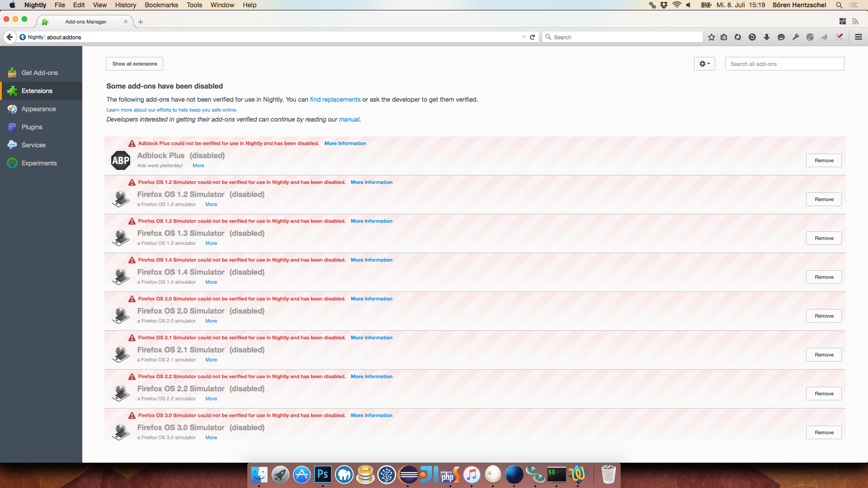Expand the URL bar history dropdown
This screenshot has width=868, height=488.
pyautogui.click(x=524, y=37)
